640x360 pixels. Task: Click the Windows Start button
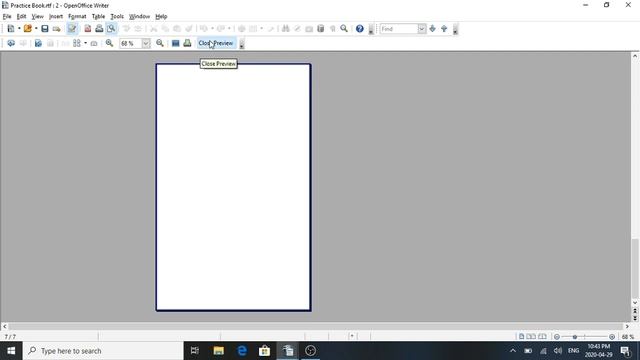(11, 351)
